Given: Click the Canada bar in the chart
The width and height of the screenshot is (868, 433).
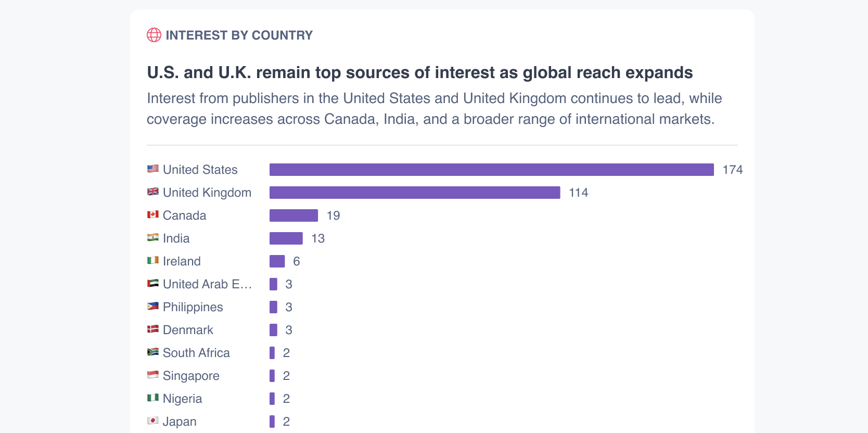Looking at the screenshot, I should [x=293, y=215].
